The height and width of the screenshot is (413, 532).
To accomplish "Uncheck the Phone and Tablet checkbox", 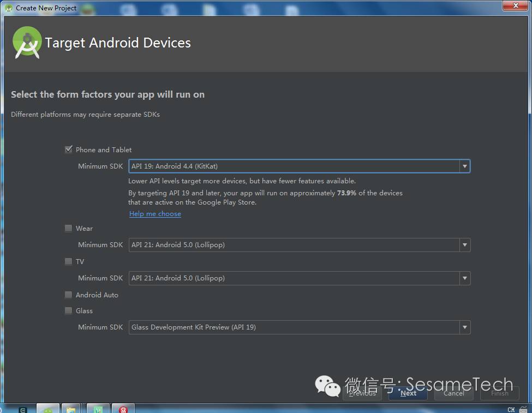I will point(69,149).
